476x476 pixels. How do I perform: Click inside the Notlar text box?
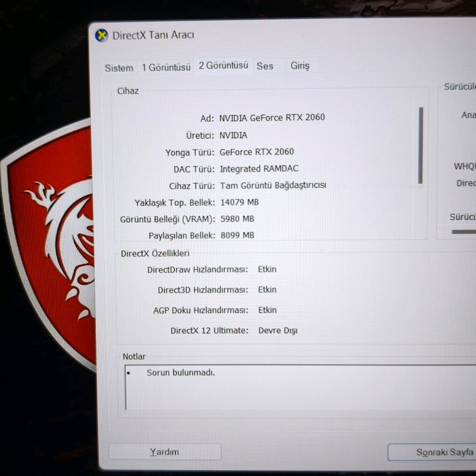[301, 388]
